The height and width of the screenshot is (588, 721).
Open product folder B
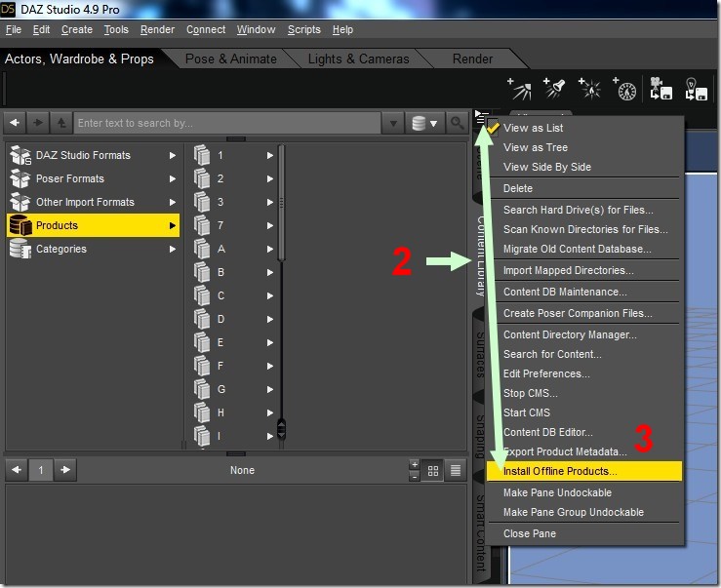click(x=233, y=272)
